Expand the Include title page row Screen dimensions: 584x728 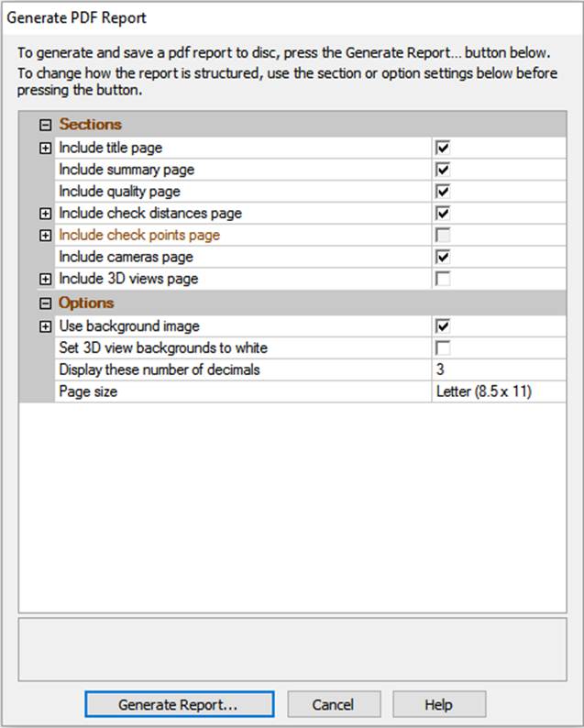45,148
